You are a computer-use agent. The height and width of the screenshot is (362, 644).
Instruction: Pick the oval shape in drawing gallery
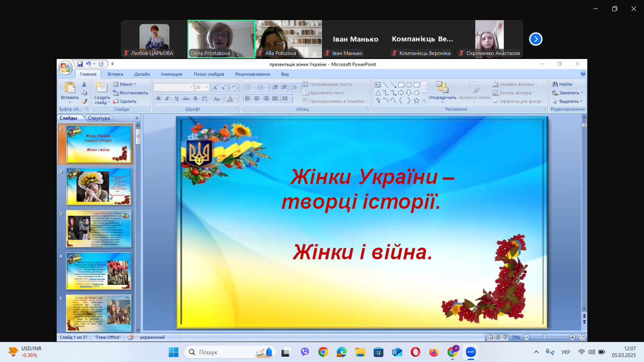(x=409, y=85)
